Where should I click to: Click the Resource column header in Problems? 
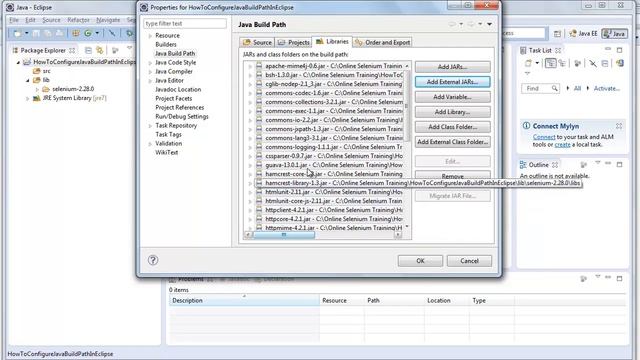tap(341, 300)
